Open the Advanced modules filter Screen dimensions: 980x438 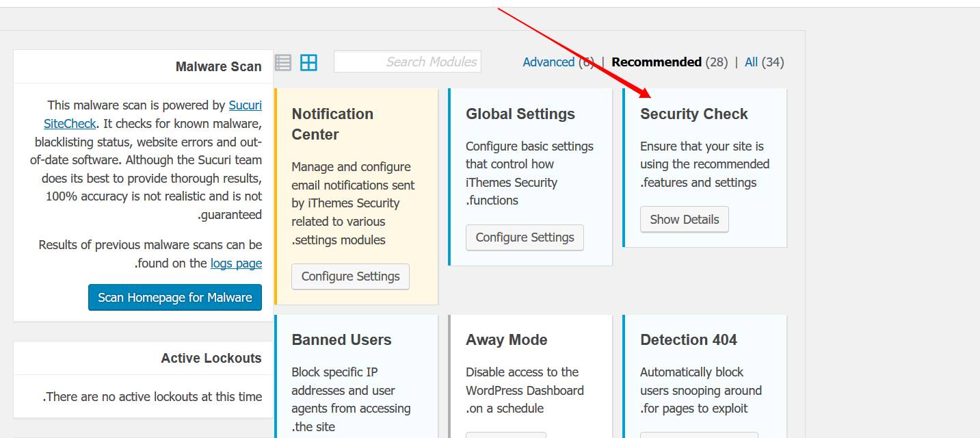pyautogui.click(x=548, y=62)
